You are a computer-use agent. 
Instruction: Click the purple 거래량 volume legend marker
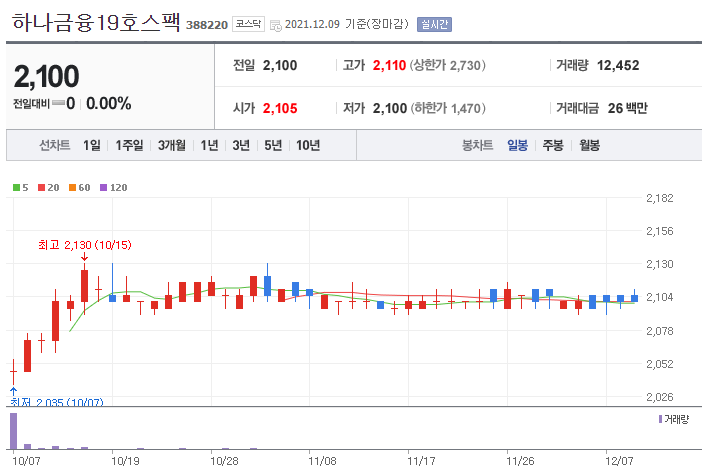[x=660, y=419]
